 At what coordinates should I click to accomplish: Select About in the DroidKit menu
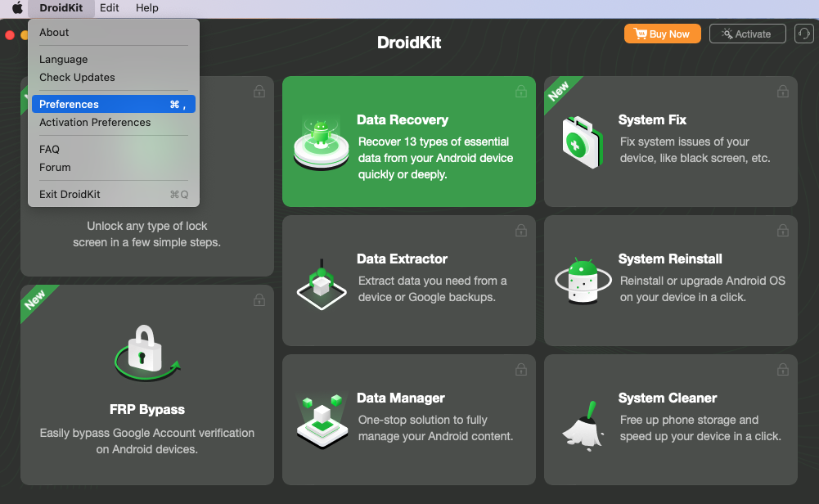[x=114, y=33]
